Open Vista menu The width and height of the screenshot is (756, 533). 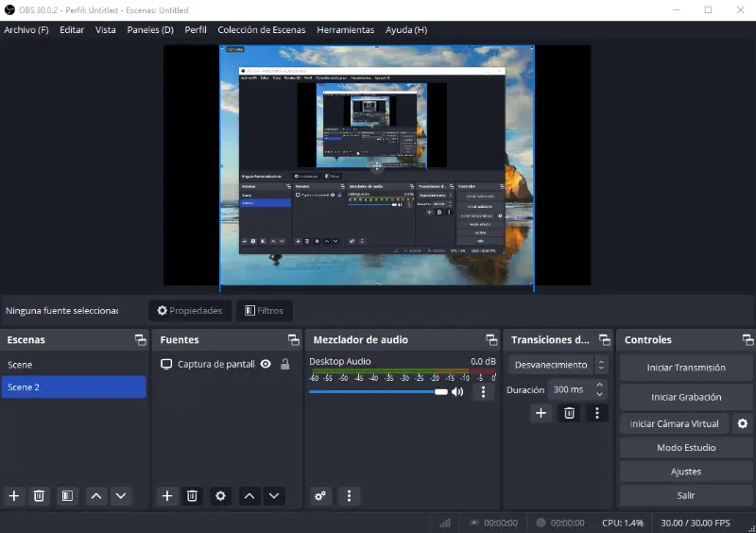click(x=105, y=30)
